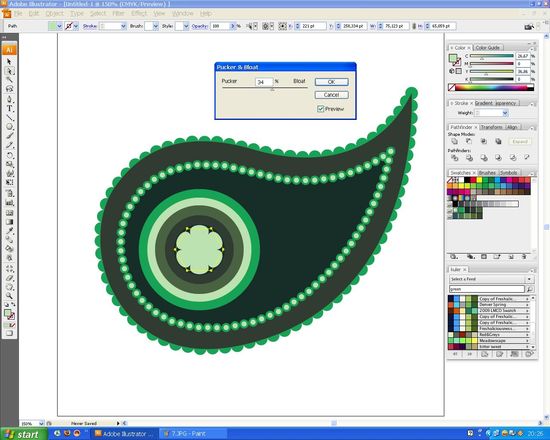Click the Fill and Stroke indicator in toolbox
Screen dimensions: 550x440
coord(9,314)
